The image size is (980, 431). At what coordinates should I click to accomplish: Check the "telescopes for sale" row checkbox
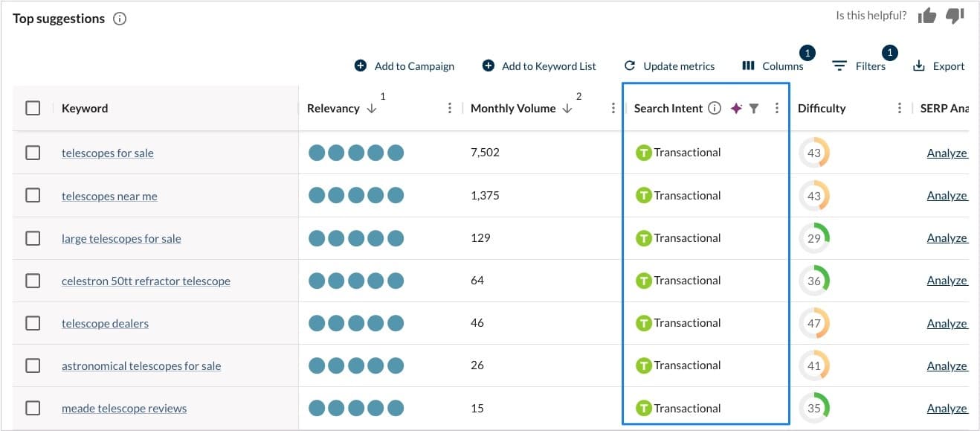[33, 153]
